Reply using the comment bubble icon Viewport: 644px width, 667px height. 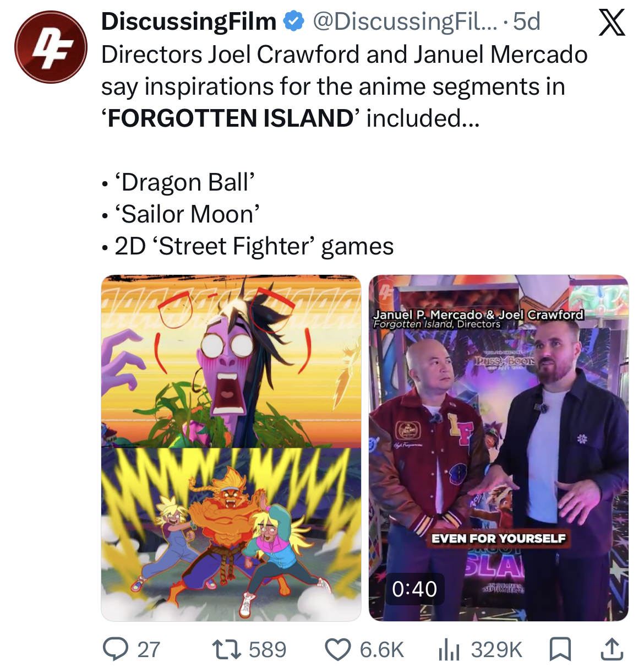pos(116,649)
